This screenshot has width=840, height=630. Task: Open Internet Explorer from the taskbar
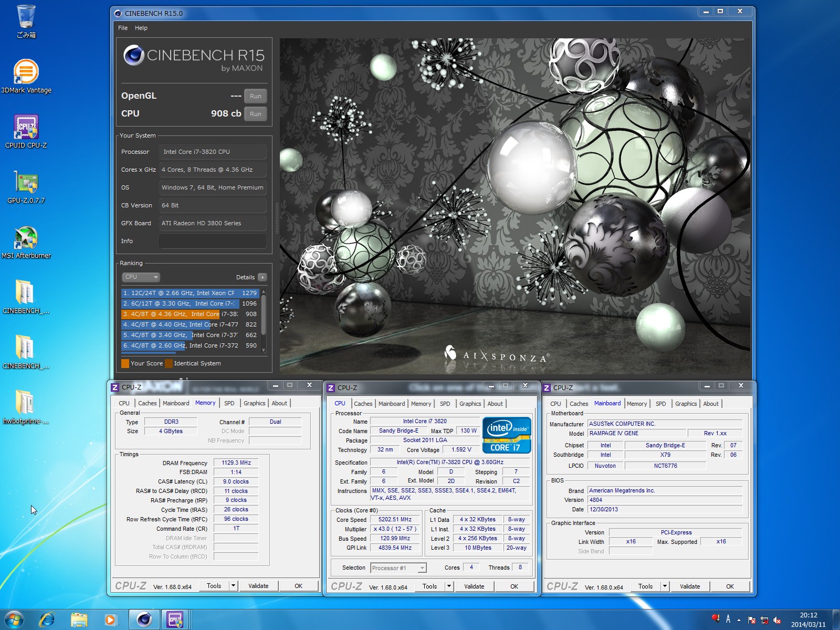tap(47, 620)
